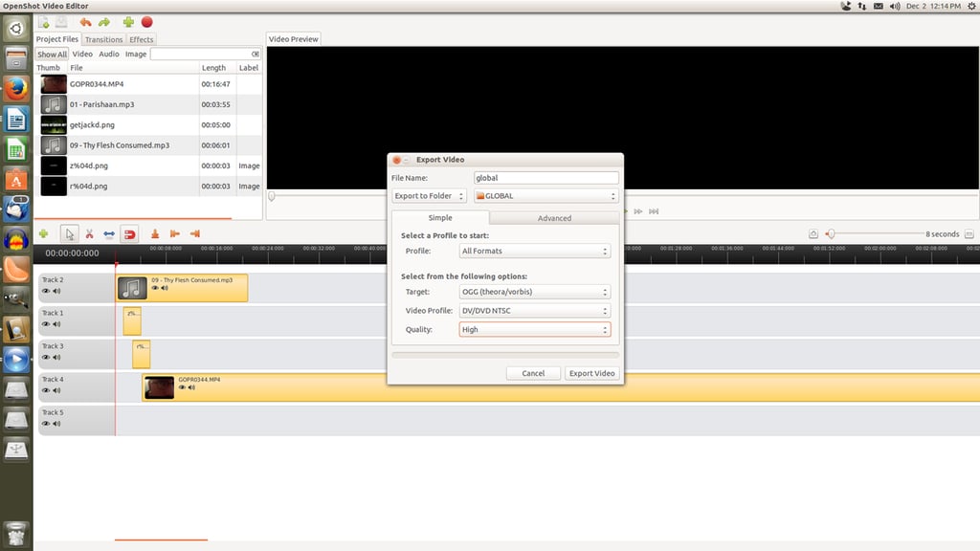Open the Export to Folder dropdown
Image resolution: width=980 pixels, height=551 pixels.
pos(429,195)
